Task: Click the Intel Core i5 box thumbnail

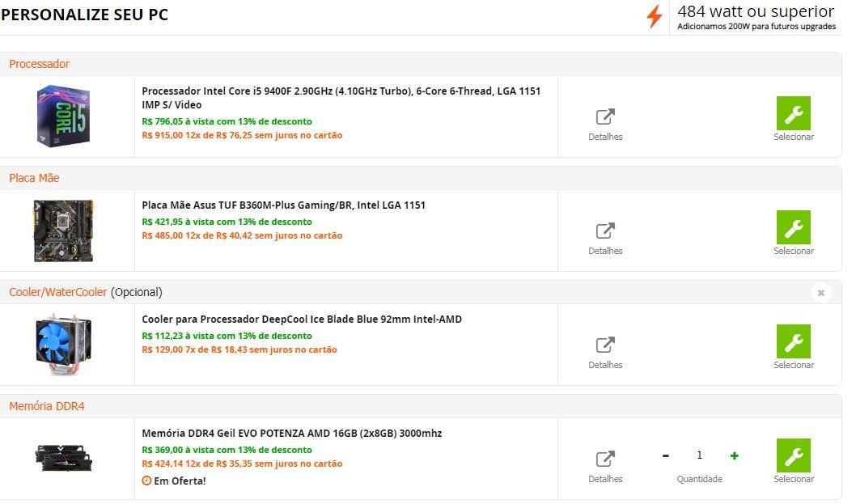Action: tap(63, 116)
